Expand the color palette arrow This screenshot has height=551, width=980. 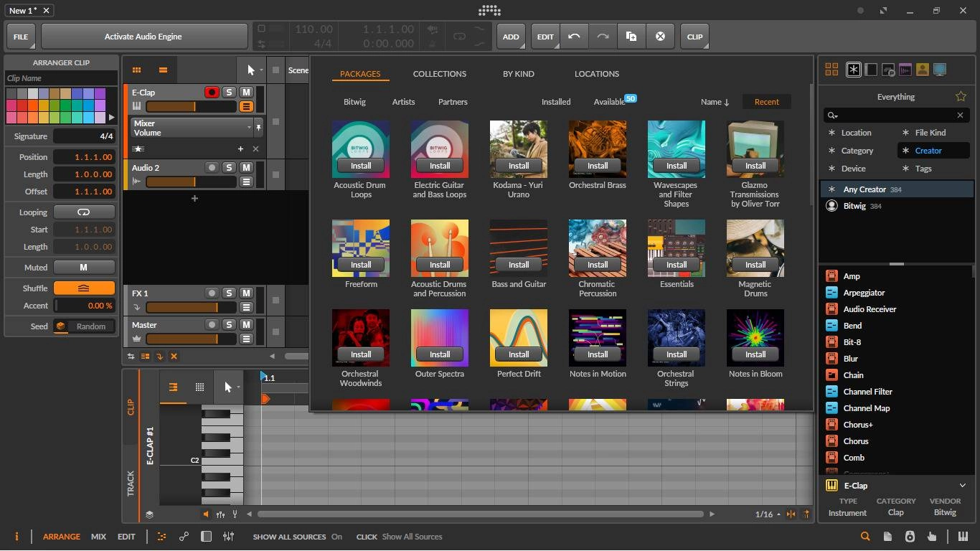pyautogui.click(x=111, y=117)
